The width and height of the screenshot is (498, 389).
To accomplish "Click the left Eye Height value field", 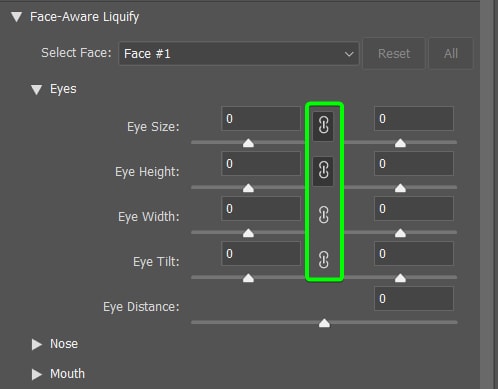I will [261, 164].
